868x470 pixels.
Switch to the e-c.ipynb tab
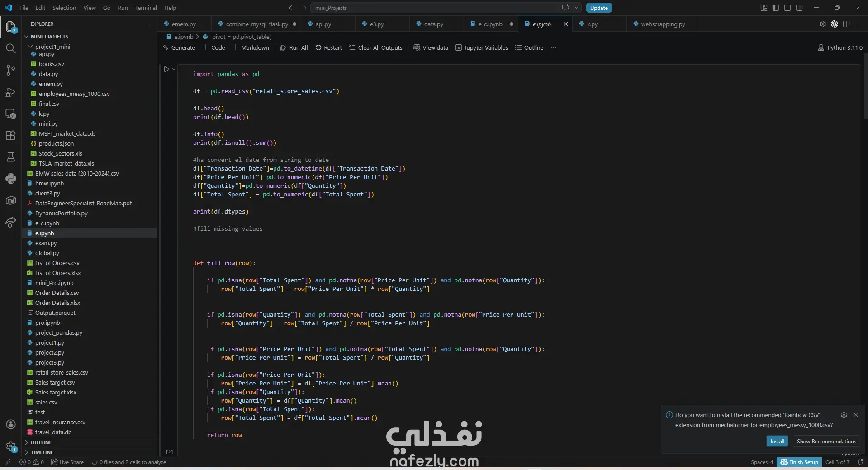[490, 24]
